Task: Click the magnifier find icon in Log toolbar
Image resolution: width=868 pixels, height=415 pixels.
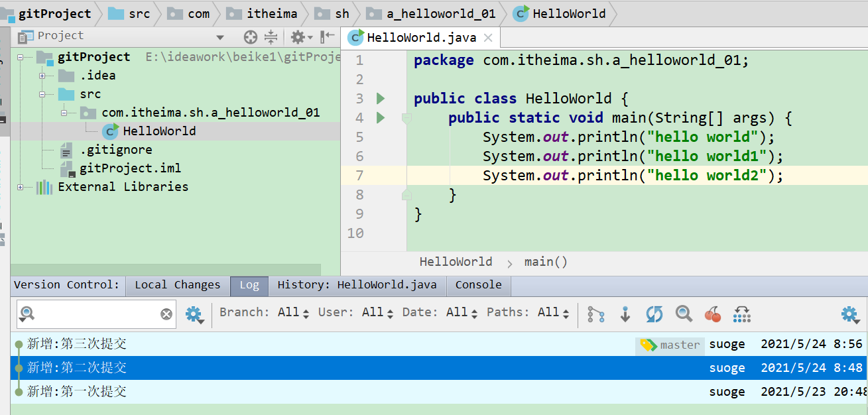Action: click(684, 314)
